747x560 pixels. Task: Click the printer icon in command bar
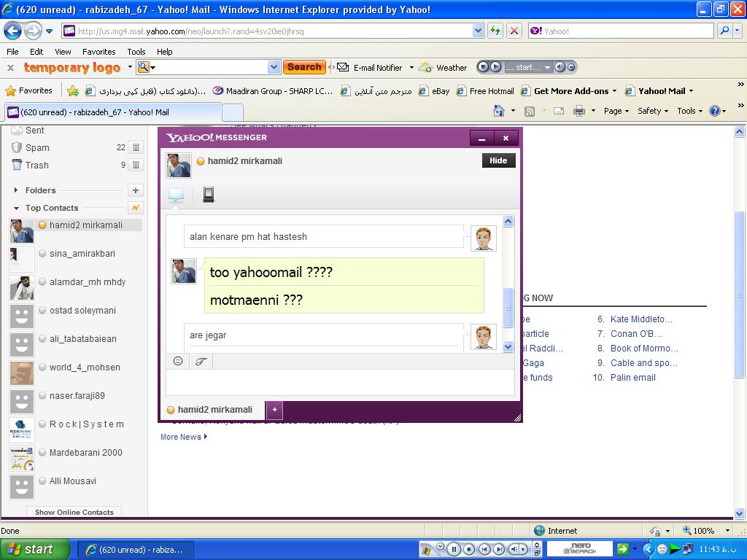[x=578, y=111]
